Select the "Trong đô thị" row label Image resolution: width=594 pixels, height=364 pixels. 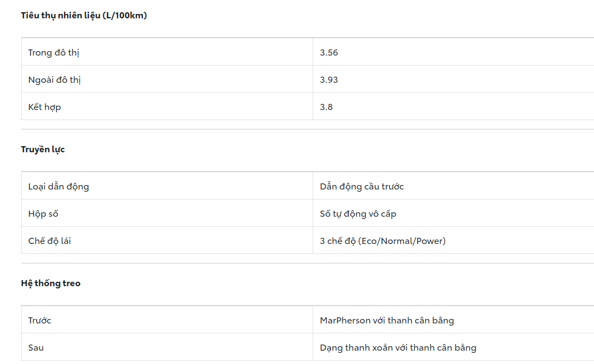(x=55, y=53)
